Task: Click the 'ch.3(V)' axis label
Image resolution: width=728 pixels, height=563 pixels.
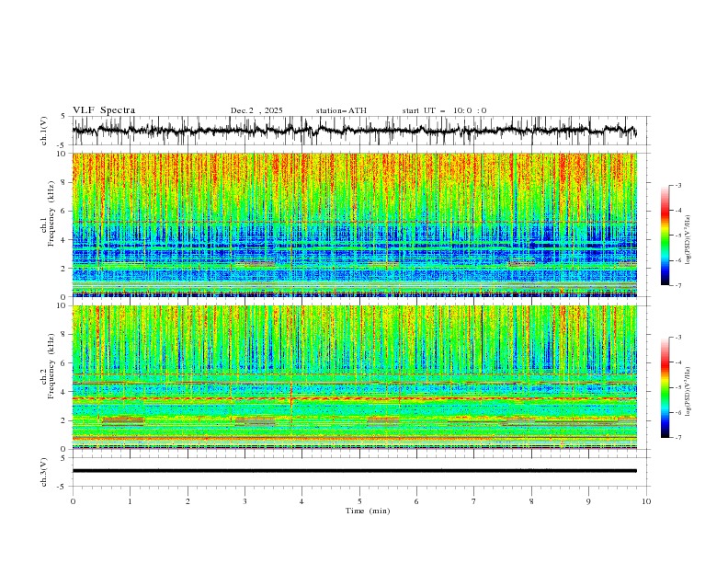Action: (x=44, y=472)
